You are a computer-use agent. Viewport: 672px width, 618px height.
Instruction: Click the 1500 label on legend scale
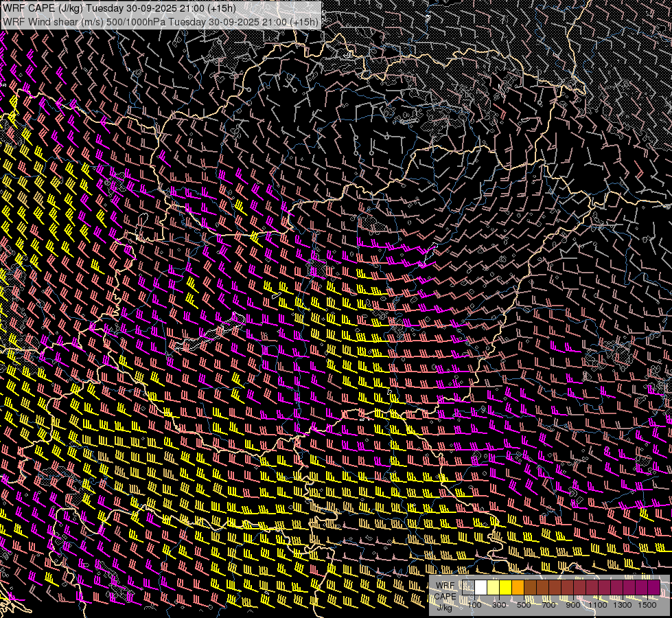tap(647, 605)
